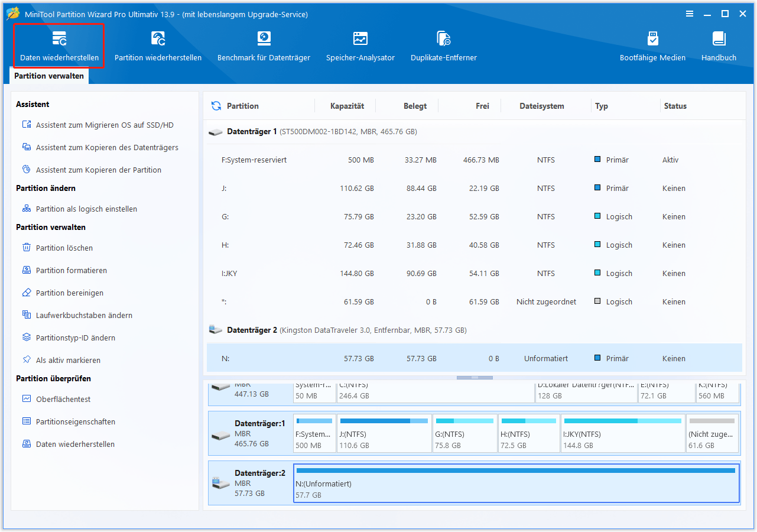757x532 pixels.
Task: Select the Partition verwalten tab
Action: coord(49,76)
